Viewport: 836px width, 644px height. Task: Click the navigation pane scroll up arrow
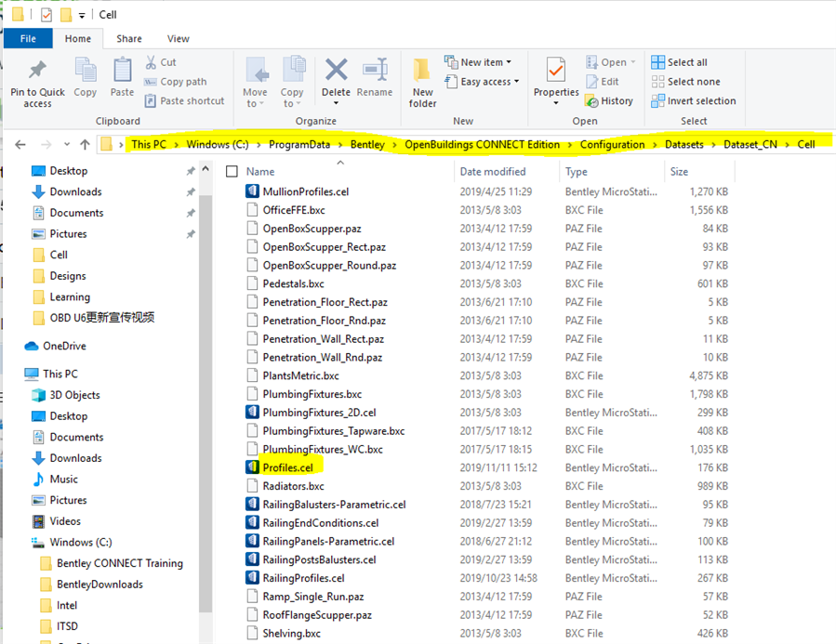(x=206, y=169)
